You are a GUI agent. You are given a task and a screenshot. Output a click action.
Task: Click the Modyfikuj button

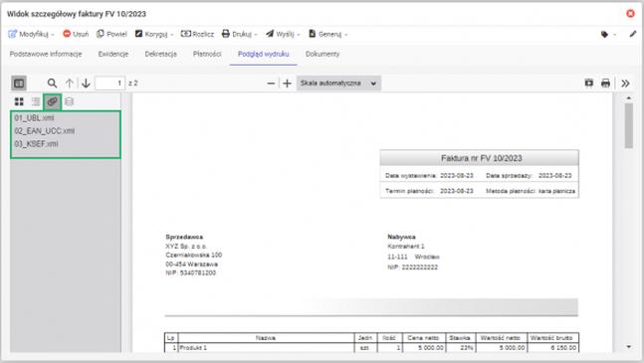[28, 34]
